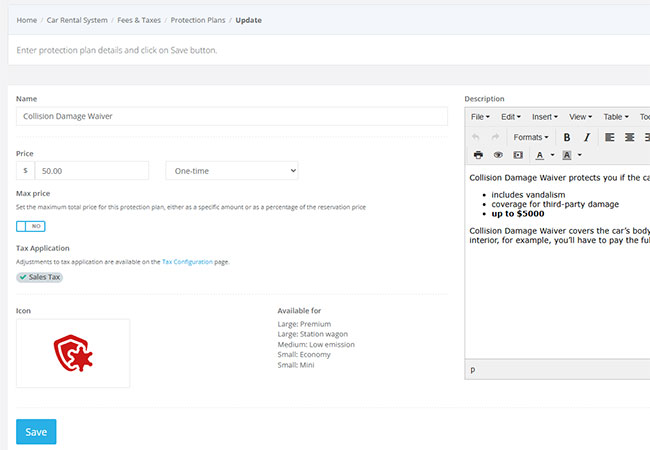Apply the text color A icon
The width and height of the screenshot is (650, 450).
click(x=539, y=155)
